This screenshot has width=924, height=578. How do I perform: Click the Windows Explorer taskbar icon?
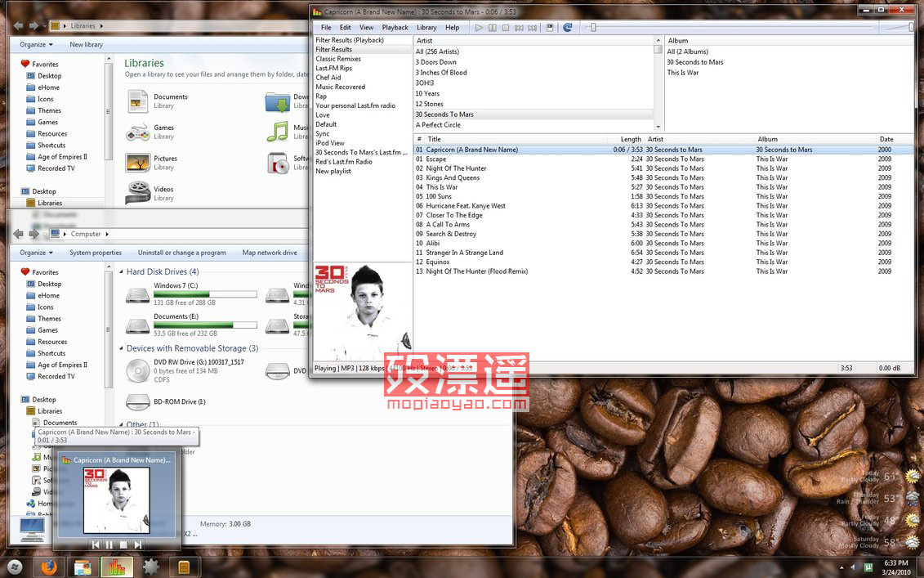tap(83, 567)
